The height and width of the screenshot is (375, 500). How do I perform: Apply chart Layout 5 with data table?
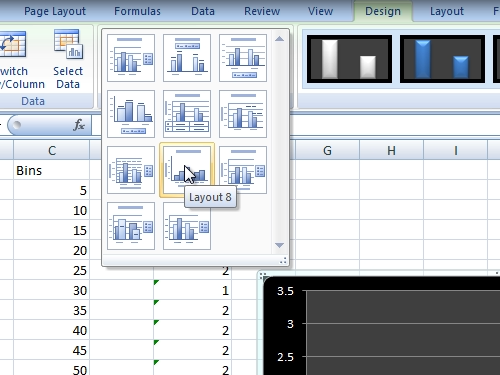coord(187,114)
